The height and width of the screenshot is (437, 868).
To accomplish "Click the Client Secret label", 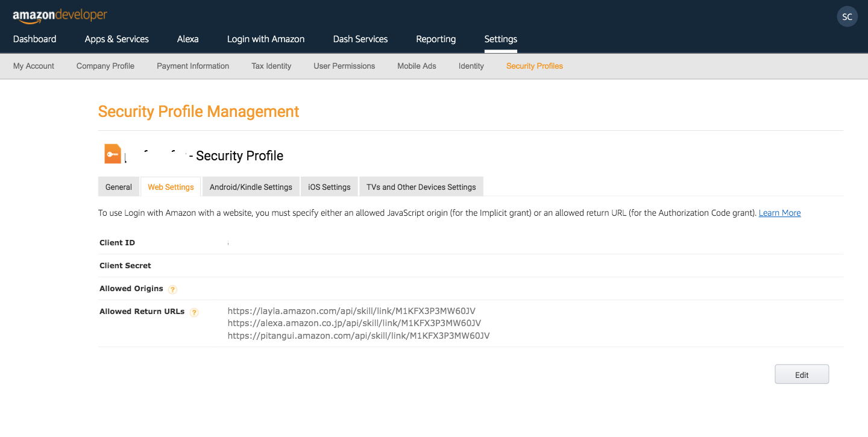I will click(125, 266).
